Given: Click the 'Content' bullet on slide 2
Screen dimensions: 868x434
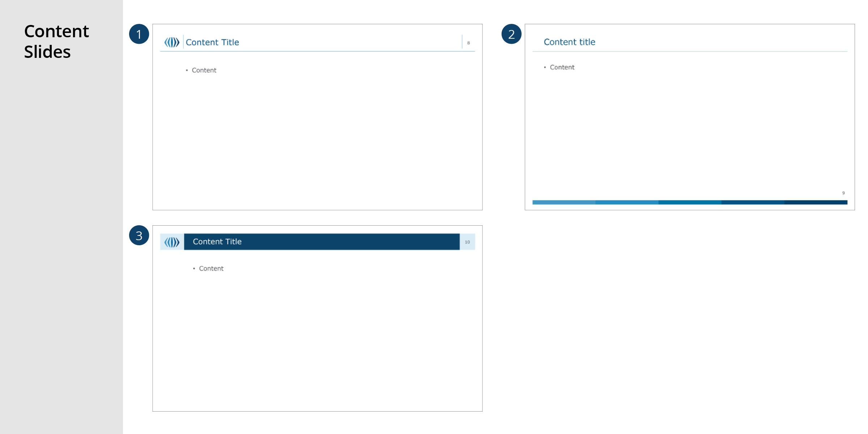Looking at the screenshot, I should (562, 67).
